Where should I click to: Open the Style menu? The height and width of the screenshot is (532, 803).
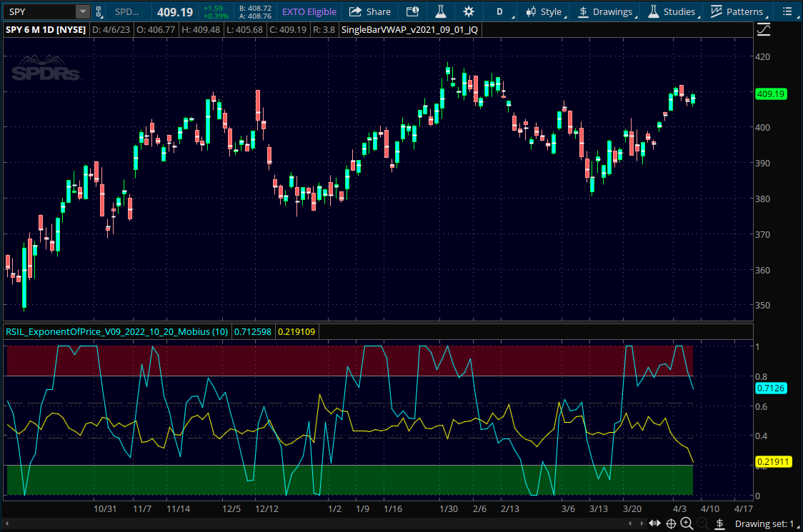(544, 11)
